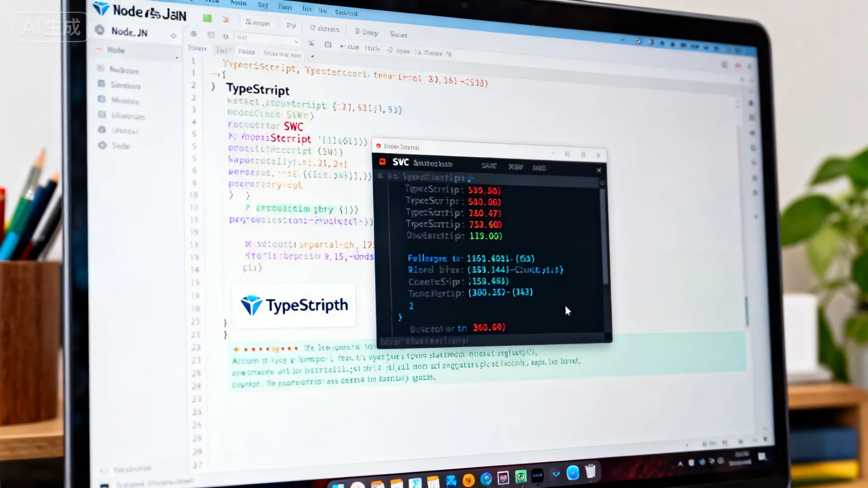The width and height of the screenshot is (868, 488).
Task: Click the red icon of the first sidebar item
Action: [x=100, y=68]
